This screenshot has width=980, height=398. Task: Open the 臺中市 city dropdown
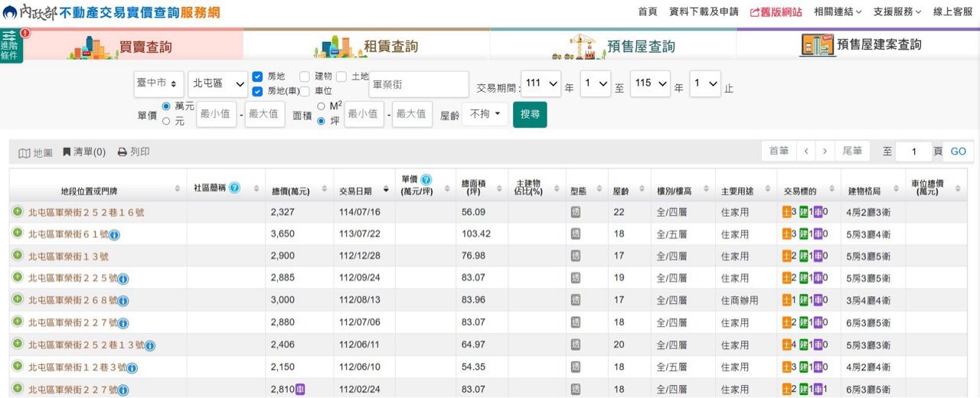158,83
